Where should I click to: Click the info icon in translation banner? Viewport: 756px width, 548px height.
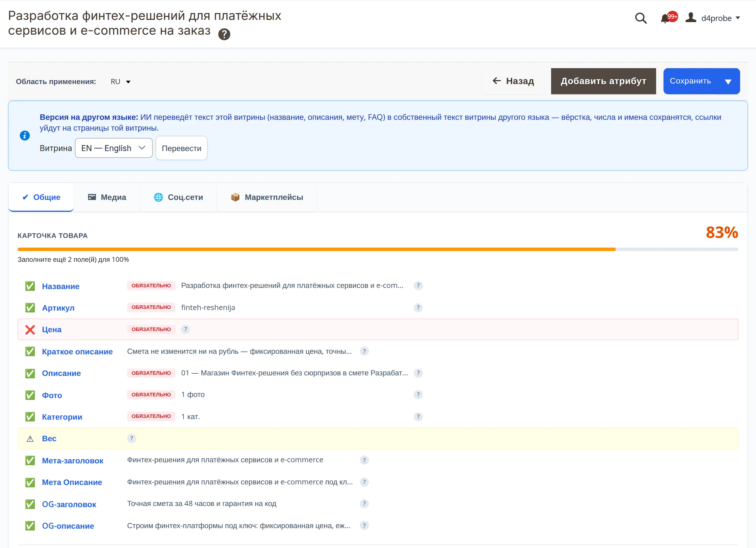pos(25,135)
